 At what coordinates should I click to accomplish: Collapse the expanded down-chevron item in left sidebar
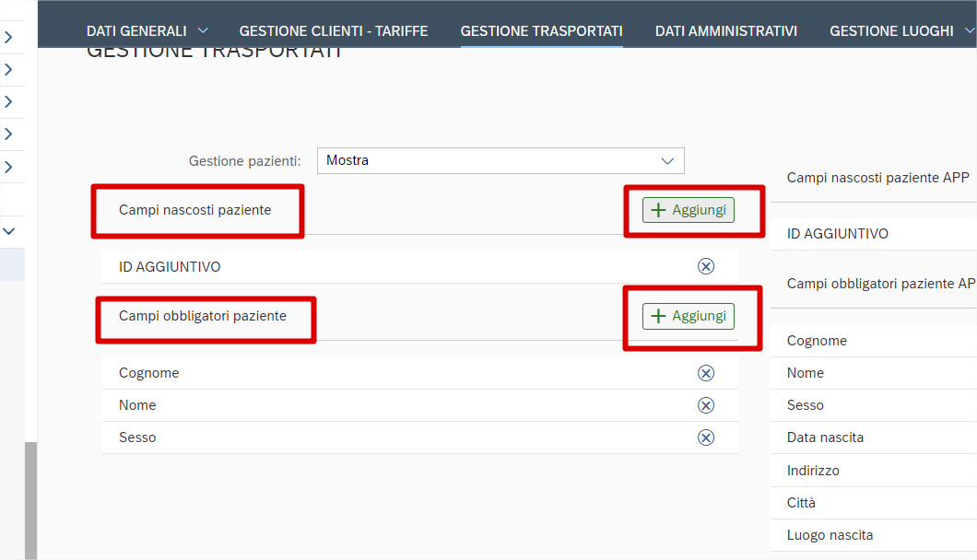[x=8, y=232]
